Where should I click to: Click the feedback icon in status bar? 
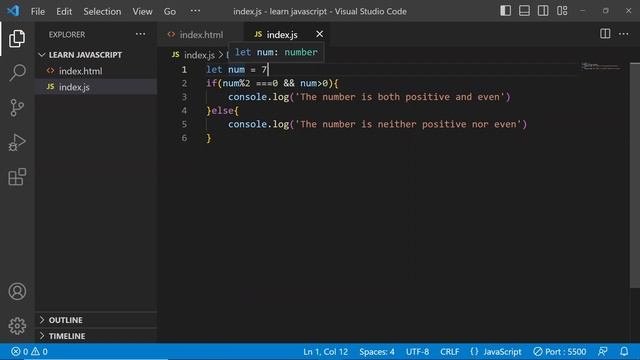(603, 351)
